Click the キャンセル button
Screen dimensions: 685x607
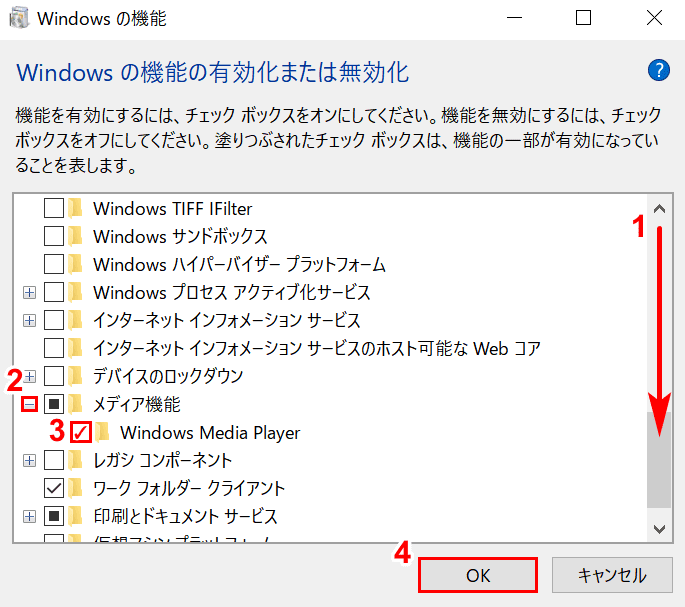pos(612,575)
